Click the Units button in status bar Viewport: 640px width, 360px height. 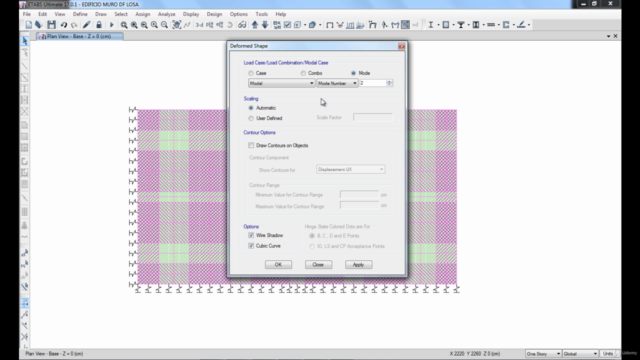pos(608,353)
